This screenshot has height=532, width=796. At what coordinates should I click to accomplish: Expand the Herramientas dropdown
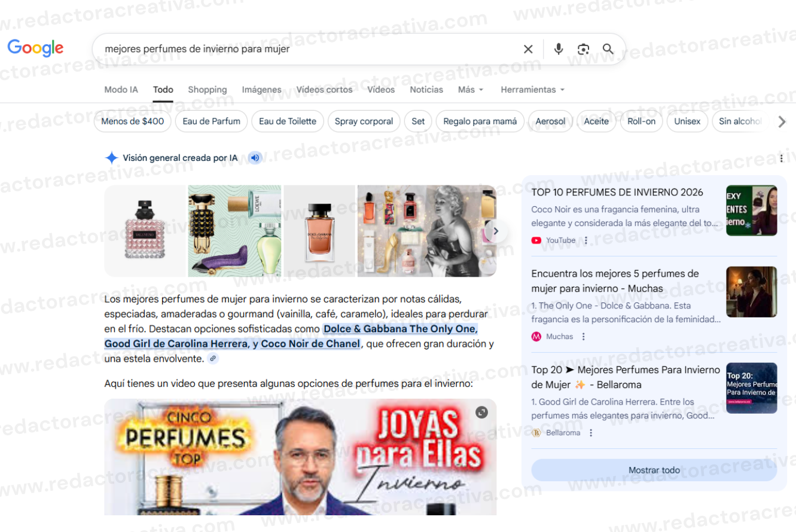pos(532,90)
